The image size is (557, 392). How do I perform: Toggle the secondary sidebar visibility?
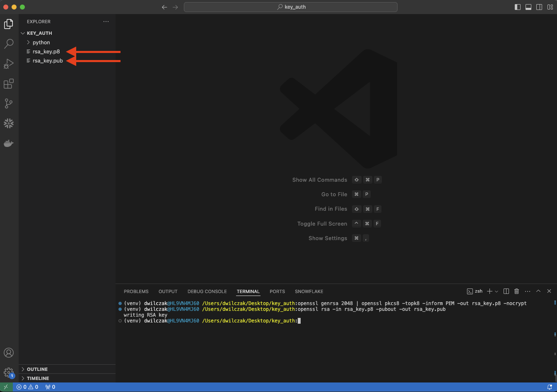pos(539,7)
